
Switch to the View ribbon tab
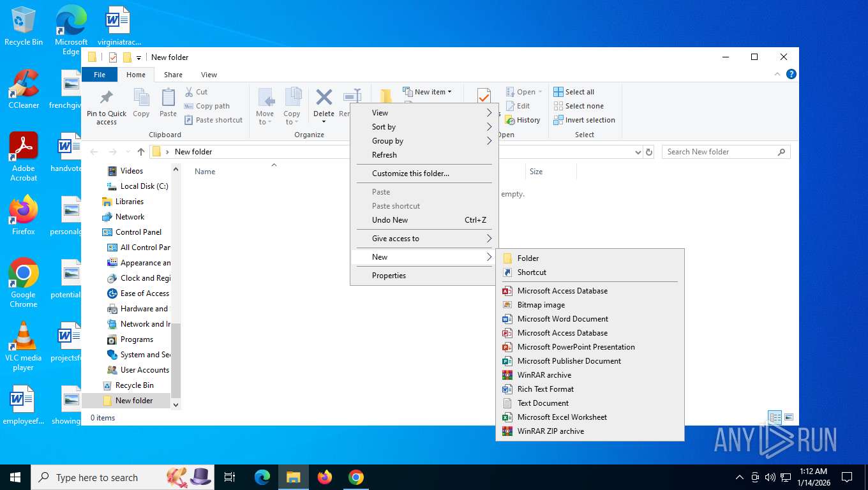[209, 75]
